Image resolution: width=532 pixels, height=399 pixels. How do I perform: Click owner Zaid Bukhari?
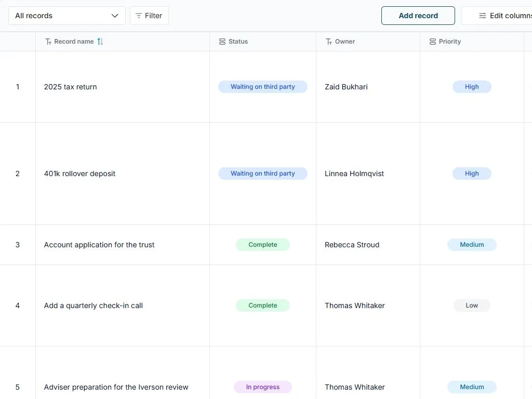[346, 87]
